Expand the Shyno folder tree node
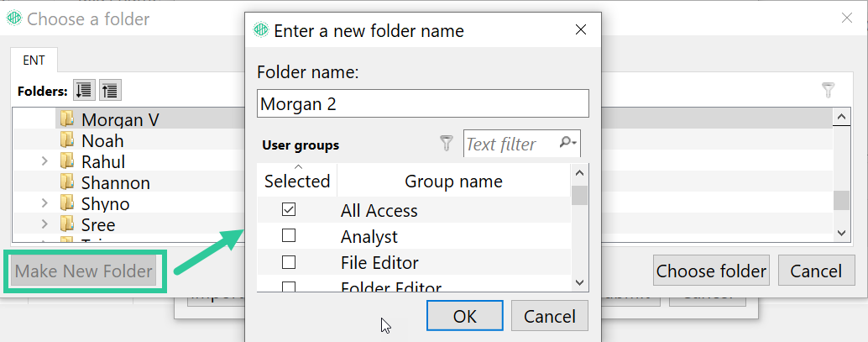This screenshot has height=342, width=868. point(44,203)
